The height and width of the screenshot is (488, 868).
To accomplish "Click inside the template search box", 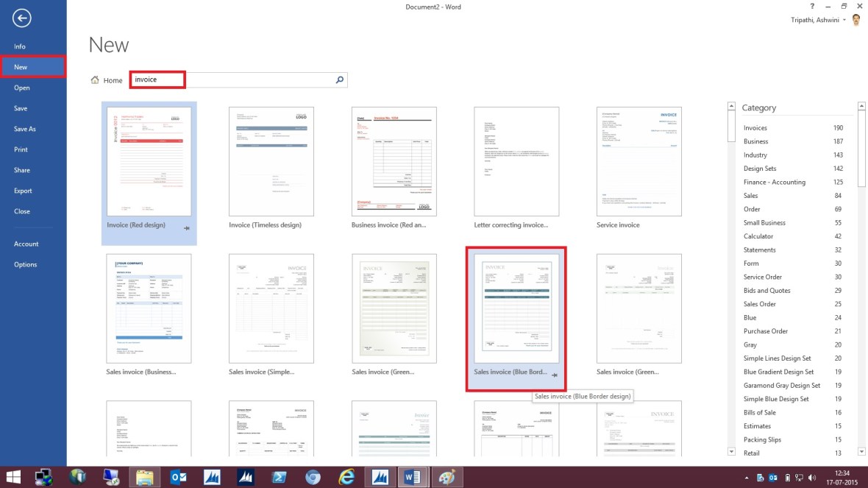I will click(x=221, y=79).
